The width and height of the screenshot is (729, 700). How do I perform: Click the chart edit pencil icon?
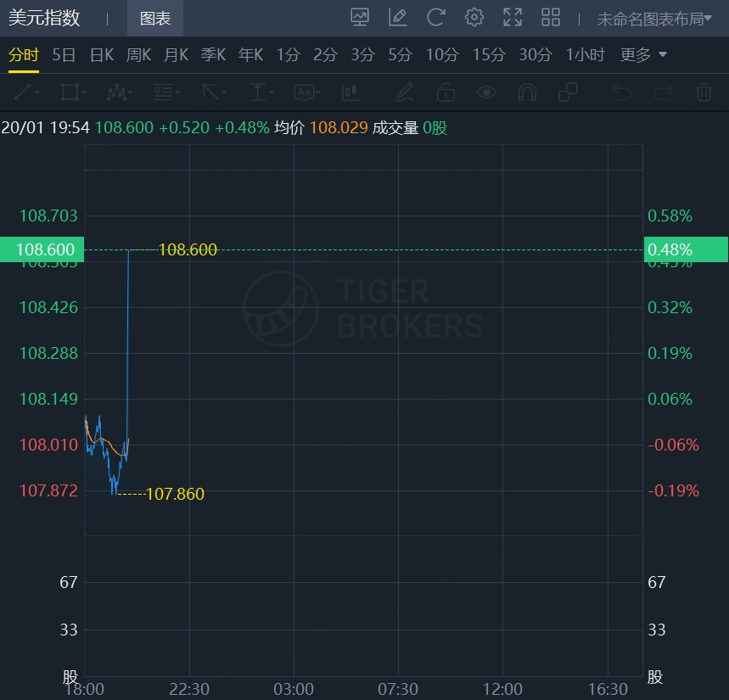pyautogui.click(x=397, y=17)
